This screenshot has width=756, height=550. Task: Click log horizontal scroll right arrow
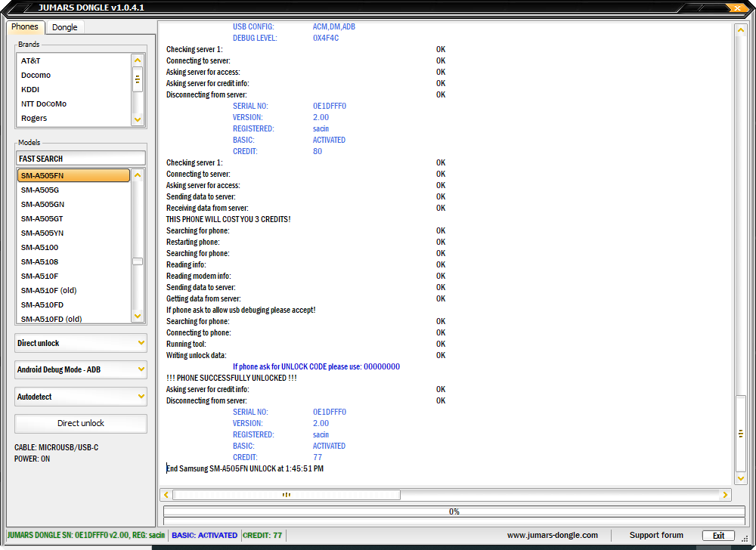point(725,495)
